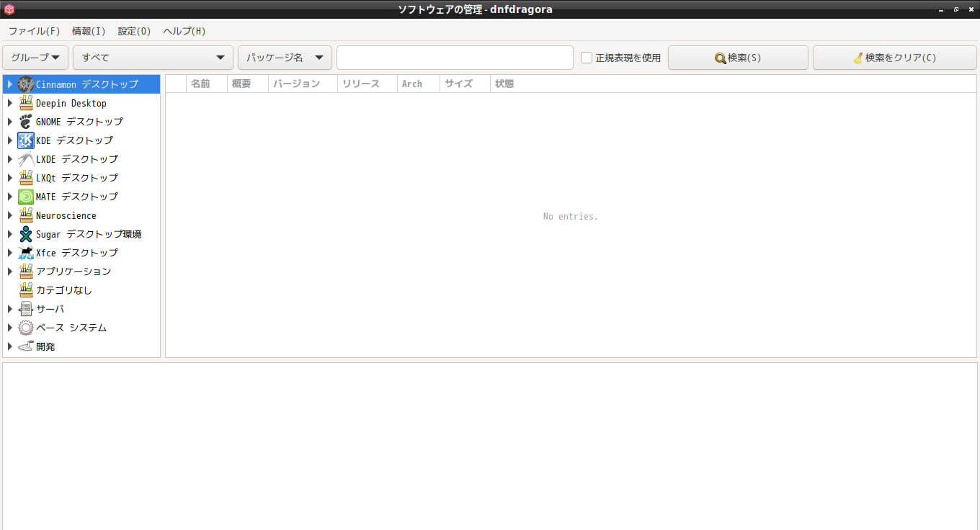Sort by the リリース column header
980x530 pixels.
tap(367, 84)
